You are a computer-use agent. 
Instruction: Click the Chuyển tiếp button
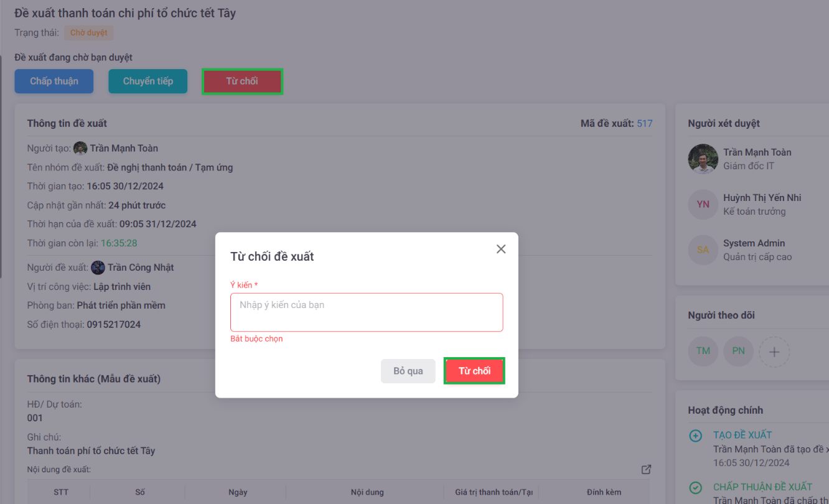[x=148, y=82]
